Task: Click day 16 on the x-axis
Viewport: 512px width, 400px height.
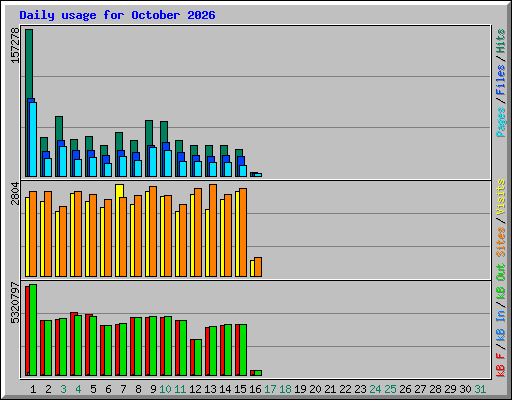Action: point(255,389)
